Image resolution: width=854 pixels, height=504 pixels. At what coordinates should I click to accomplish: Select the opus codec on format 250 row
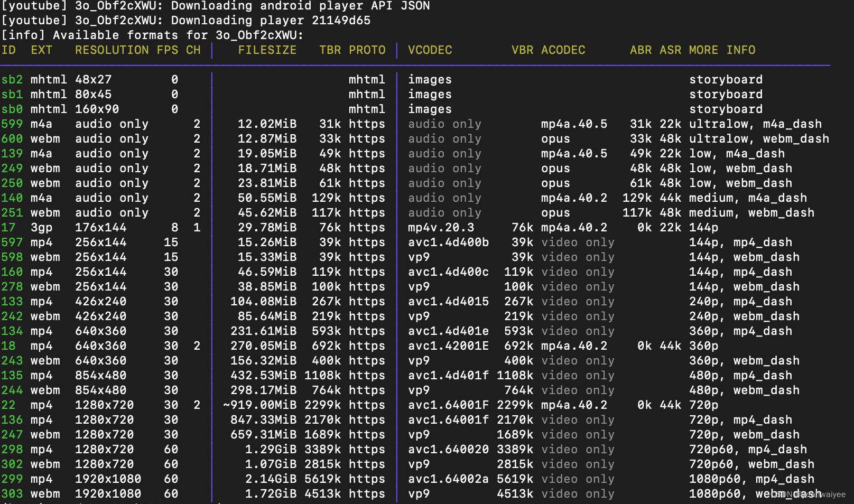pos(555,183)
